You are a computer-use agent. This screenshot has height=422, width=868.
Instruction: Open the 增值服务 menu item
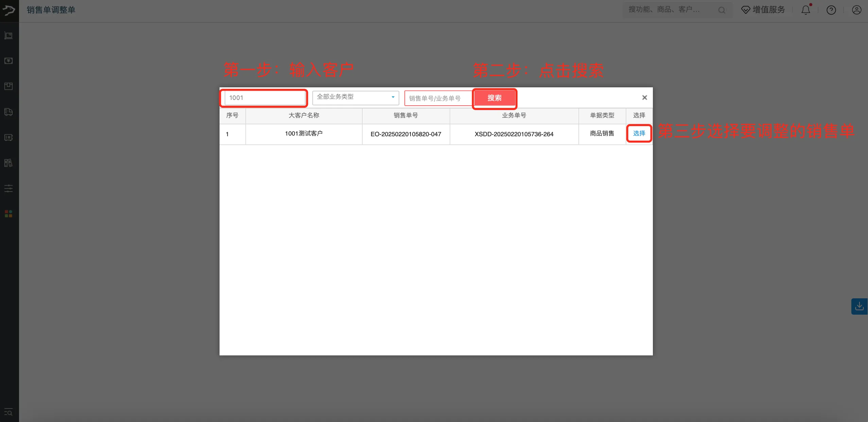click(763, 10)
